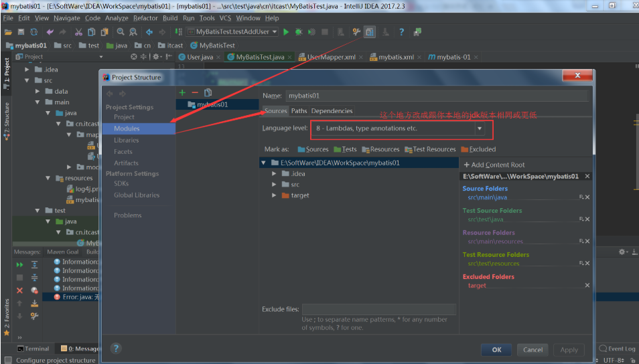
Task: Help button at Project Structure bottom-left
Action: click(x=116, y=348)
